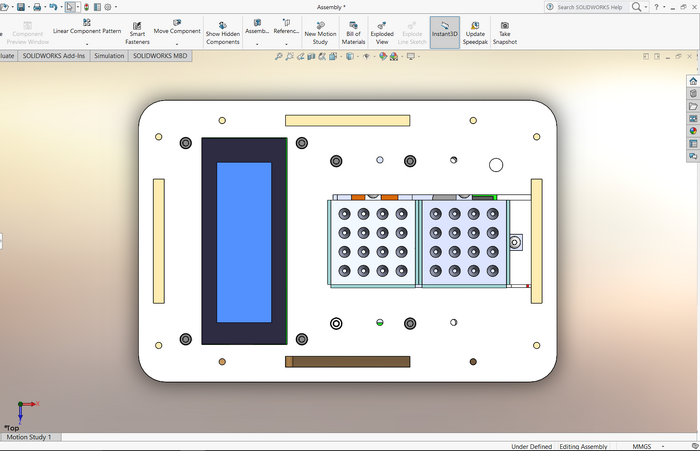Expand the Move Component dropdown arrow
This screenshot has height=451, width=700.
(x=177, y=43)
